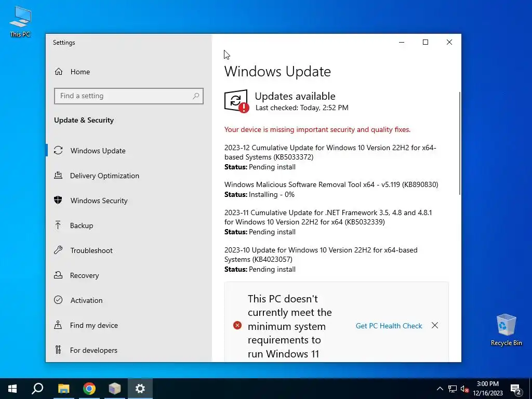
Task: Show hidden system tray icons
Action: click(440, 389)
